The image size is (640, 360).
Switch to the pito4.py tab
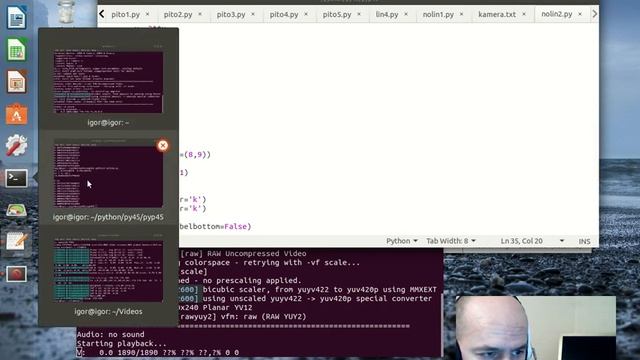(x=284, y=14)
